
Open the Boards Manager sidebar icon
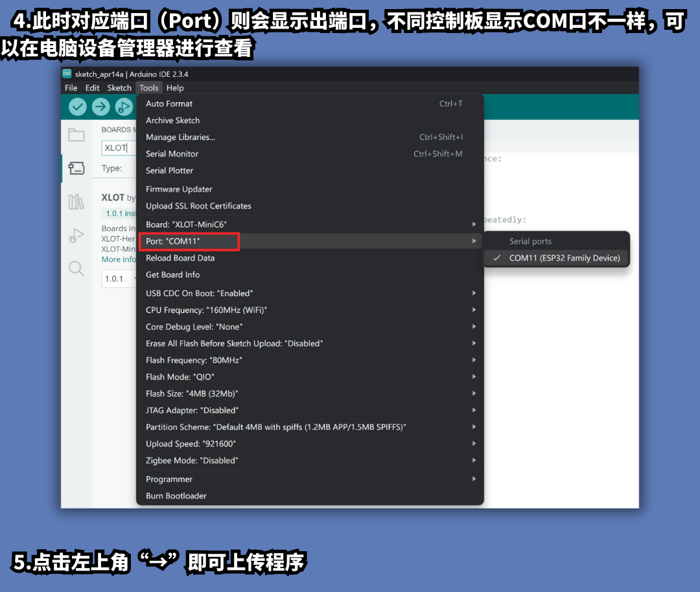pos(76,168)
